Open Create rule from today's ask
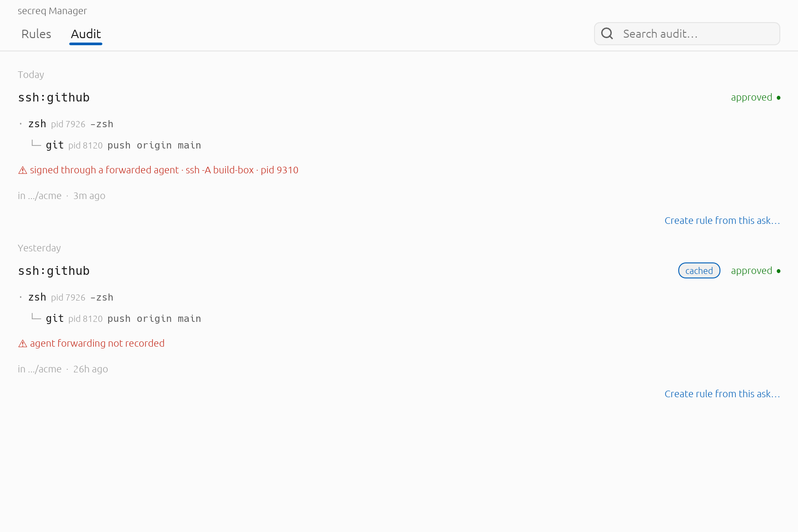This screenshot has width=798, height=532. click(722, 220)
